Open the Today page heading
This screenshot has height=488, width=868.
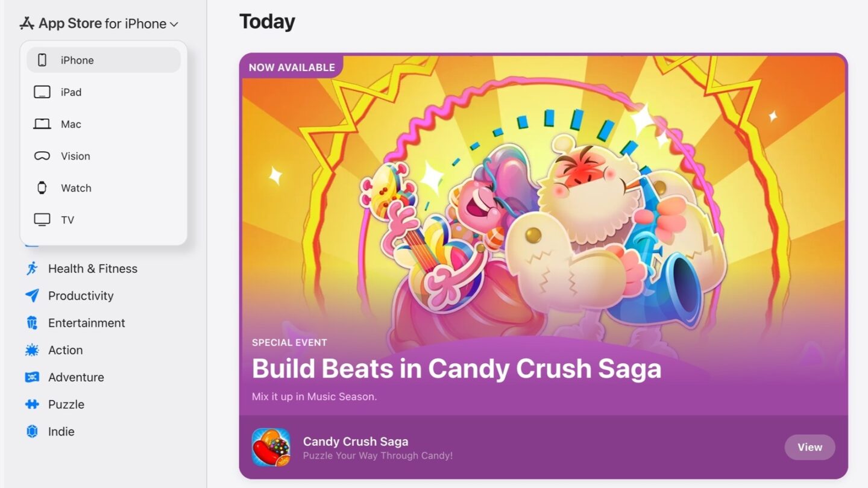[x=267, y=21]
